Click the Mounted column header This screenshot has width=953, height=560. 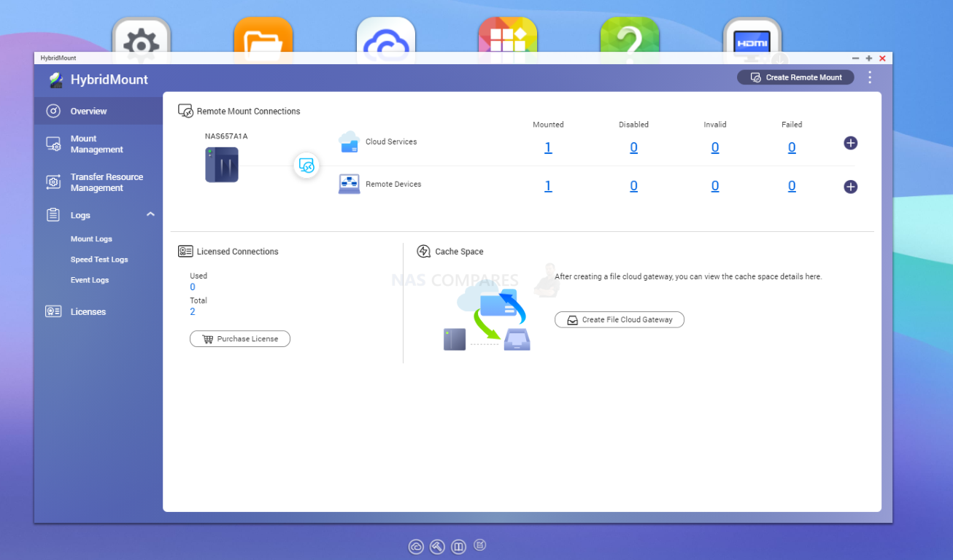[x=548, y=125]
